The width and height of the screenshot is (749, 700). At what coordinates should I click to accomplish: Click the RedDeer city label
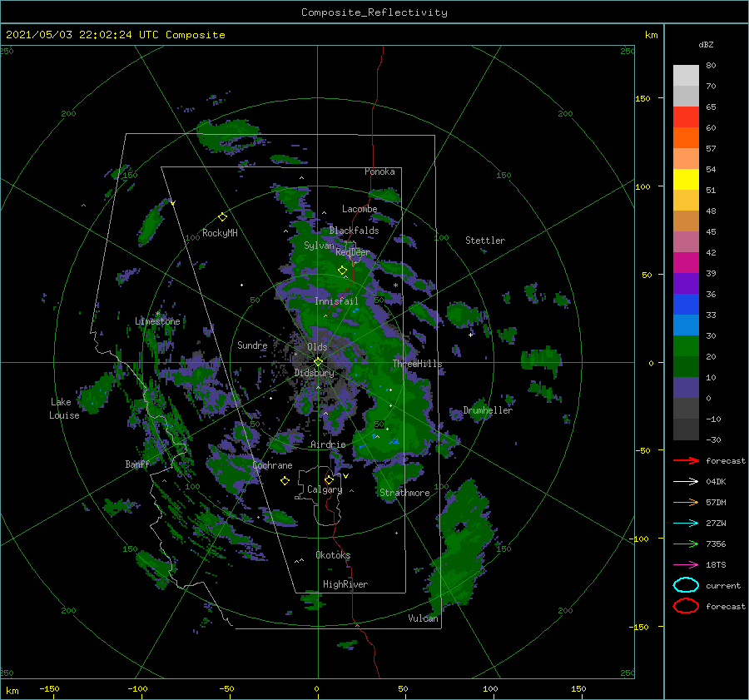click(353, 252)
